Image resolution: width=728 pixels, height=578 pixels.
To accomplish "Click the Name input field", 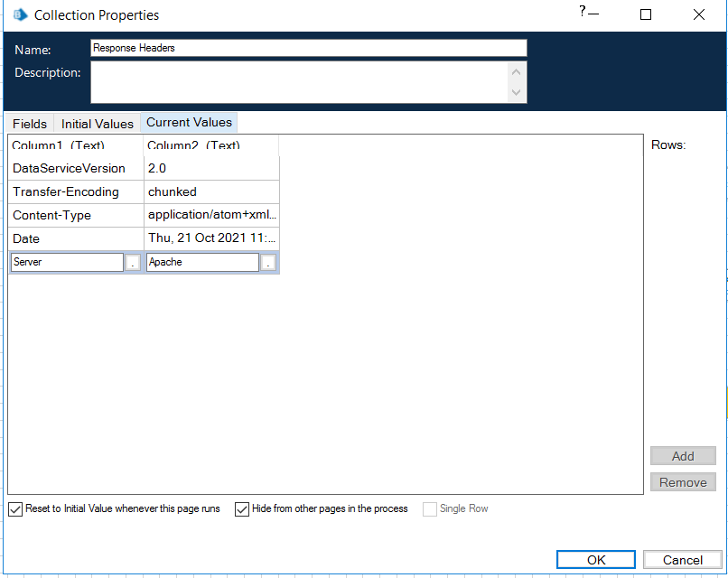I will pyautogui.click(x=309, y=48).
